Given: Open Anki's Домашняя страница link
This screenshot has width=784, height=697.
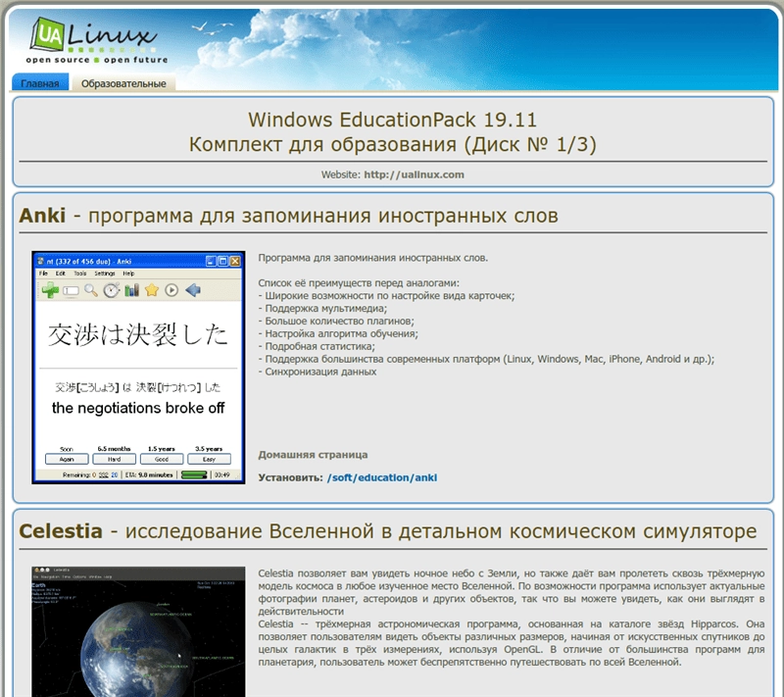Looking at the screenshot, I should click(313, 455).
